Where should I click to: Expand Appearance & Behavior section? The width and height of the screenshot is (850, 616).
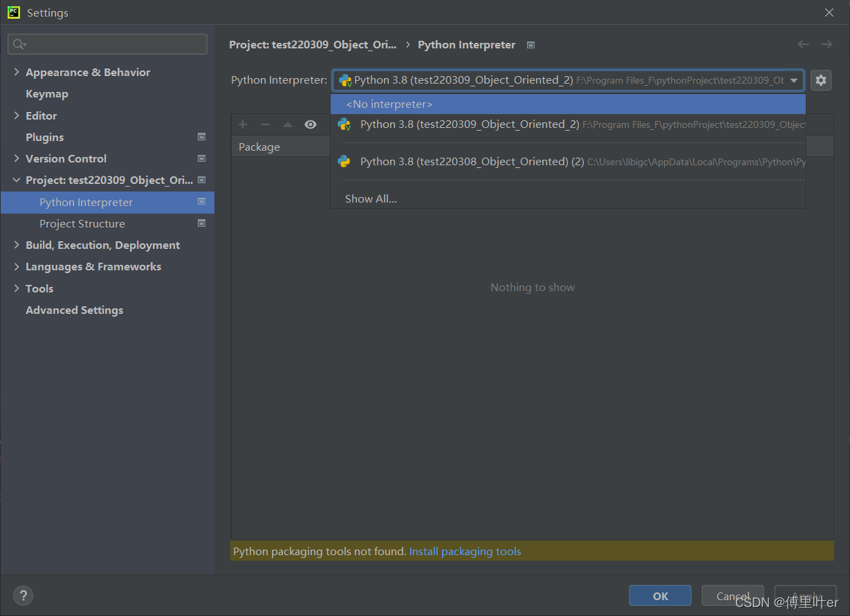coord(17,72)
